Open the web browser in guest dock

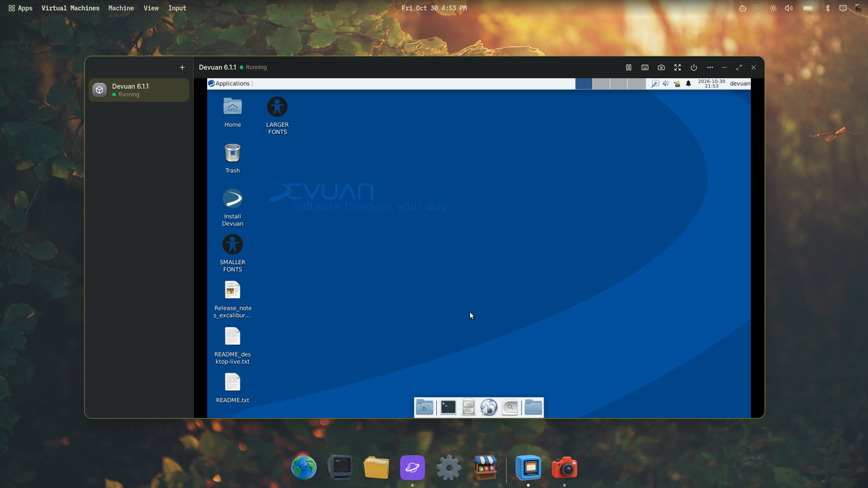pyautogui.click(x=489, y=407)
